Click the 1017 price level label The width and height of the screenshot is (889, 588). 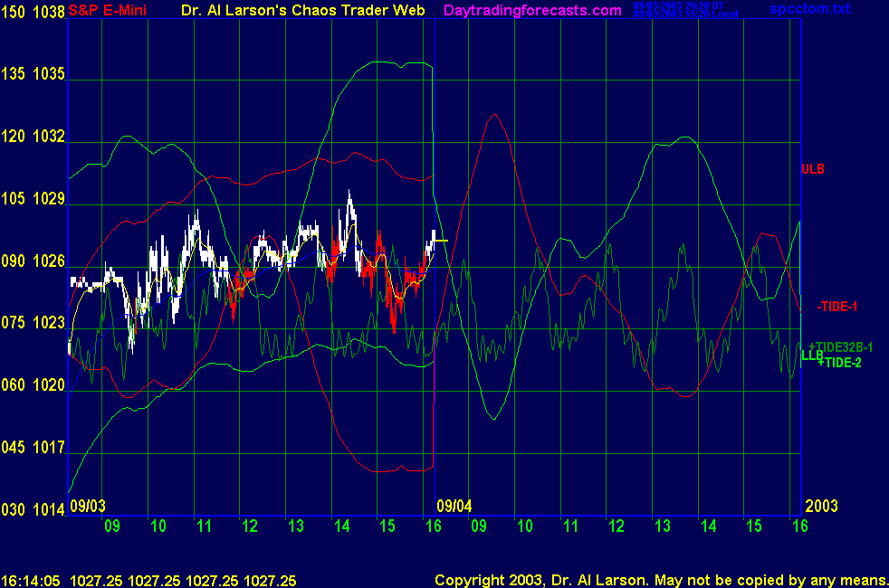[x=51, y=448]
